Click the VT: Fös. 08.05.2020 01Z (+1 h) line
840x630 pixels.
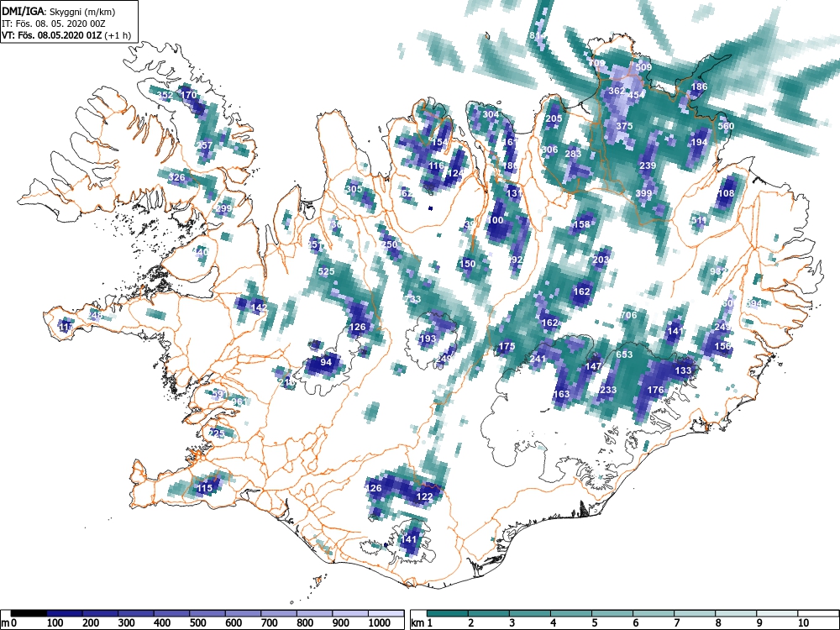click(66, 35)
